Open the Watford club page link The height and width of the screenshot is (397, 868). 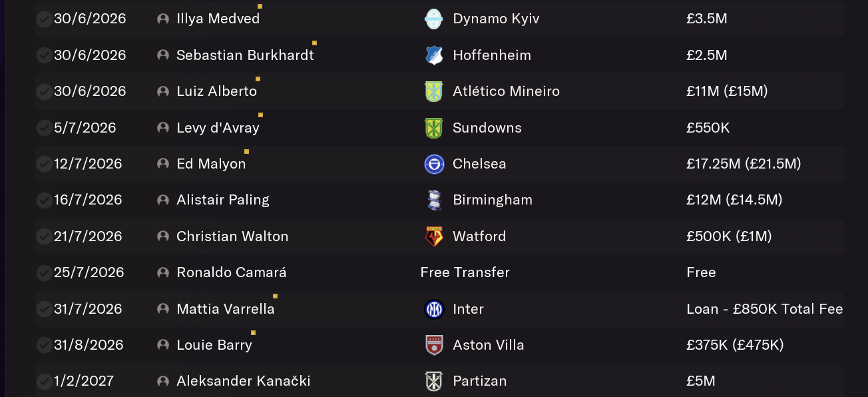(479, 236)
